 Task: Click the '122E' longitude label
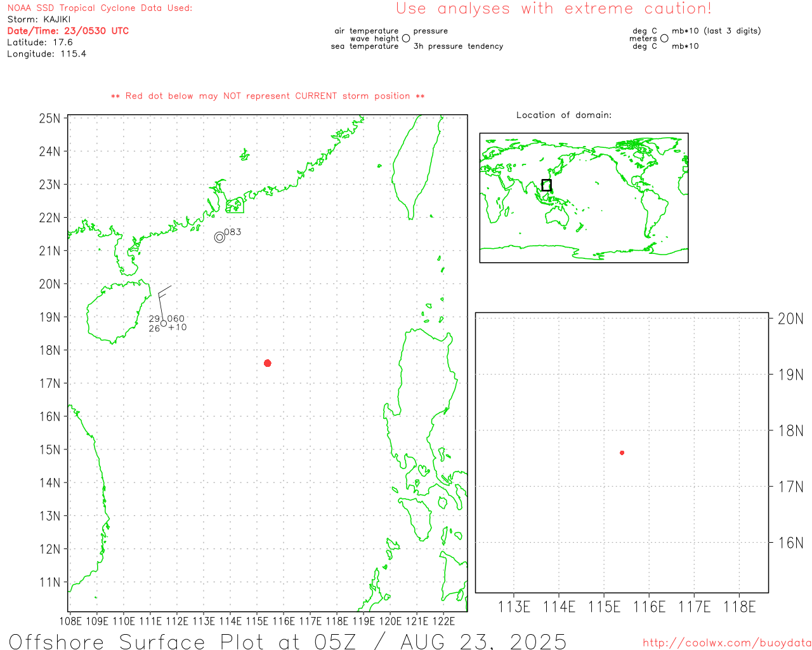tap(443, 621)
